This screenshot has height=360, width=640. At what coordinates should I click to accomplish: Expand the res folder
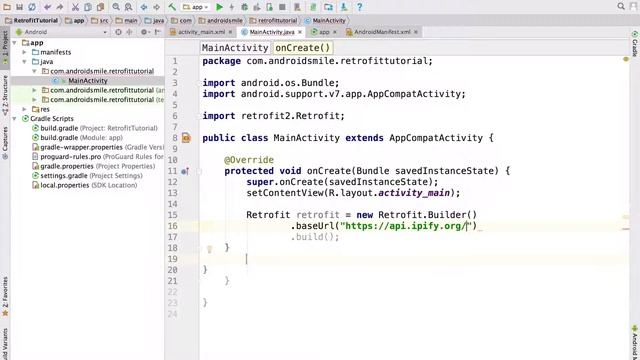point(24,109)
